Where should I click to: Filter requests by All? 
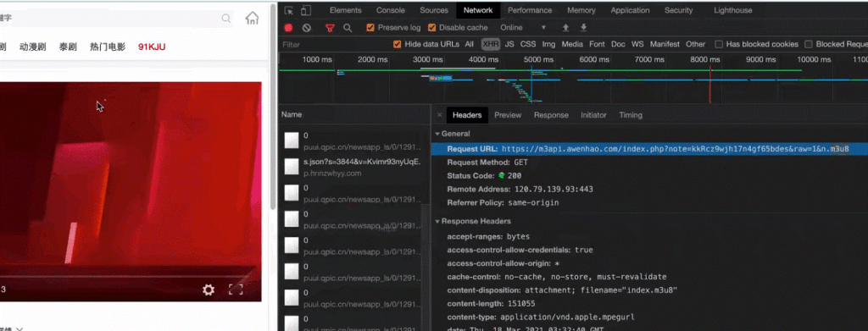click(469, 44)
